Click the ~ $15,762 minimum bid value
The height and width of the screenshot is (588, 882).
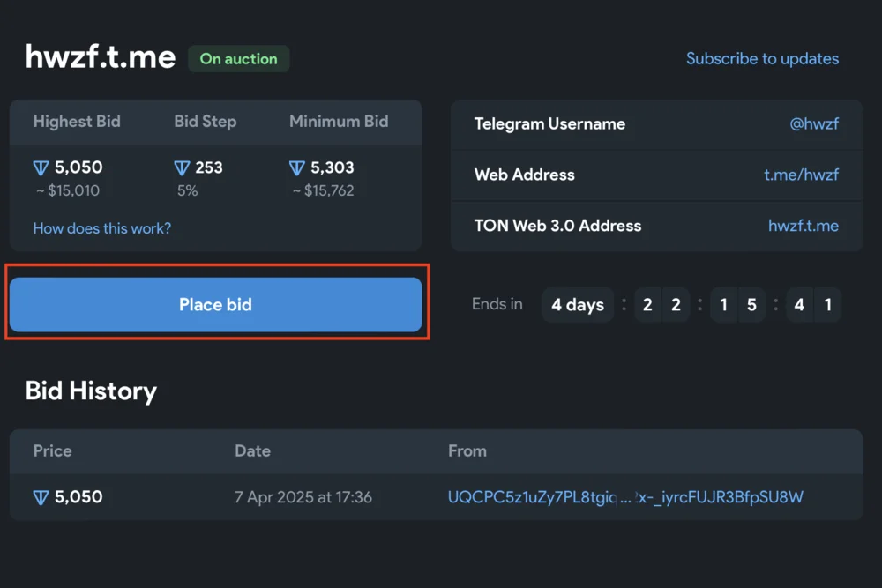(x=323, y=190)
